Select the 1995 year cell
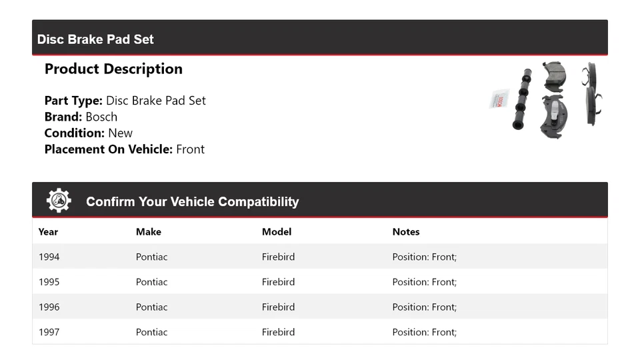The image size is (640, 364). tap(49, 282)
